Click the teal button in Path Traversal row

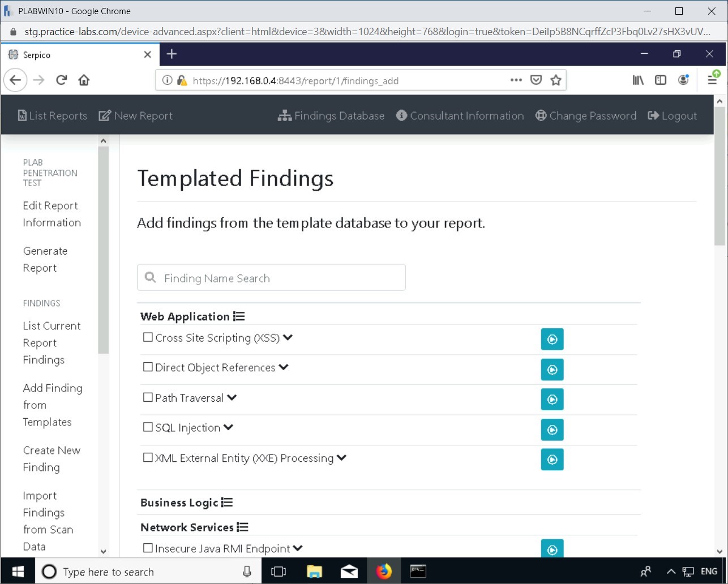(x=552, y=400)
